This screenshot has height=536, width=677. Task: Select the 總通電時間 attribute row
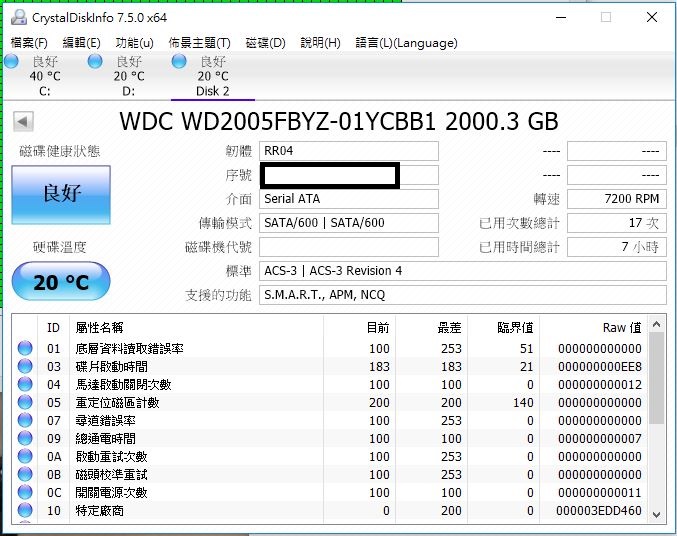[331, 438]
